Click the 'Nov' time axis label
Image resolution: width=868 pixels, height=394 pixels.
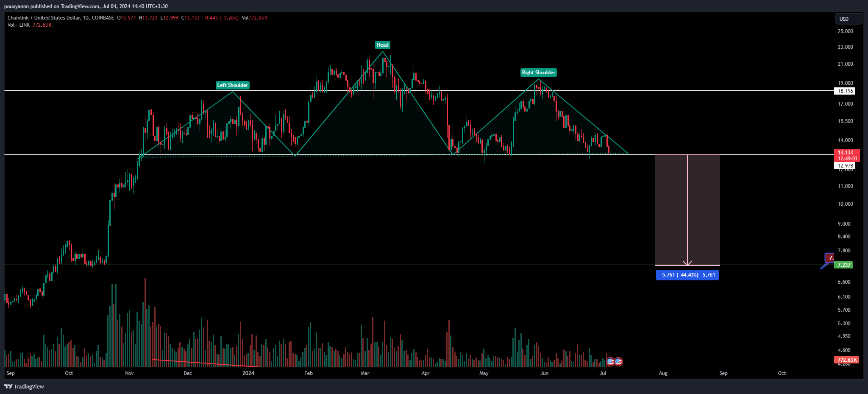129,373
